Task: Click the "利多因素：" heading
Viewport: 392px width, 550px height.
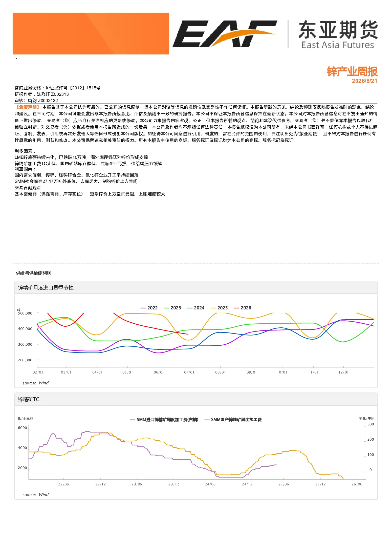Action: click(x=25, y=151)
